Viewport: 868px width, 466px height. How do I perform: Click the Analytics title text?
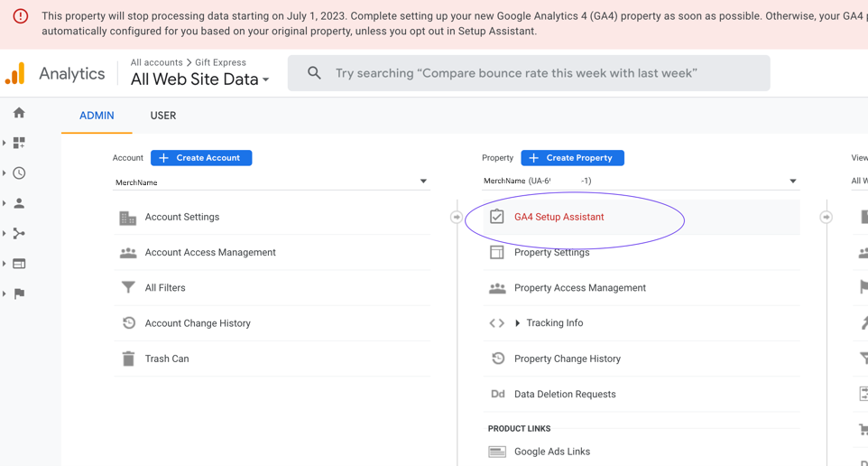pyautogui.click(x=72, y=74)
